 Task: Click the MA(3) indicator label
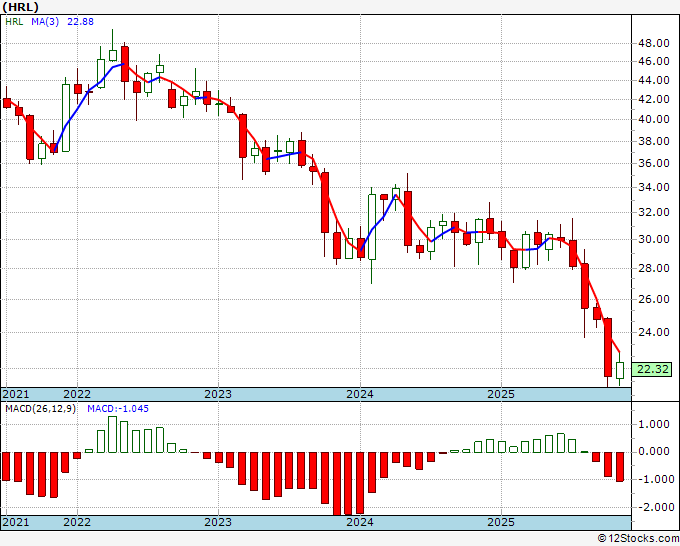tap(45, 22)
